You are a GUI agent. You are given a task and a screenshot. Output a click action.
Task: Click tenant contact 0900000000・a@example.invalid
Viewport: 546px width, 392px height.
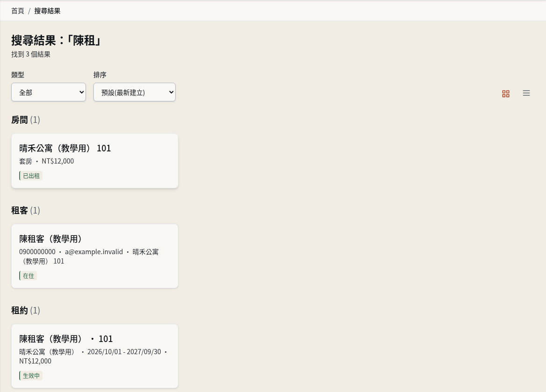click(x=71, y=252)
